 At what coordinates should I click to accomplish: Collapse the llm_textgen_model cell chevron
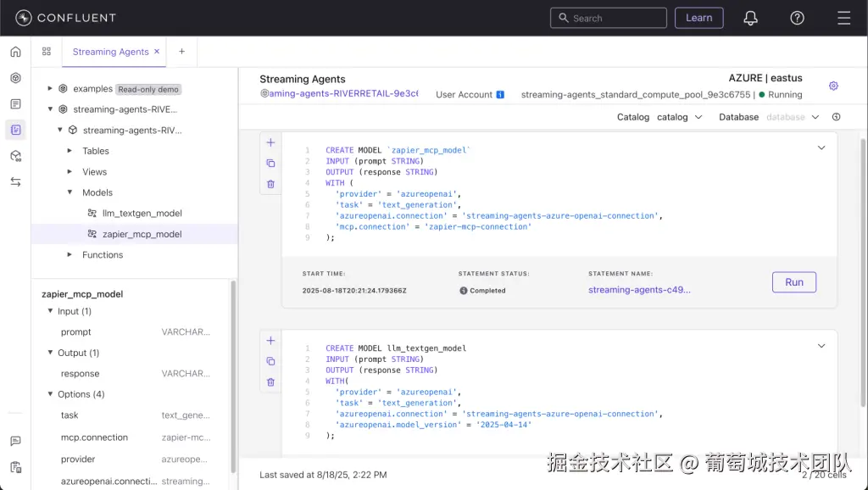click(x=821, y=346)
